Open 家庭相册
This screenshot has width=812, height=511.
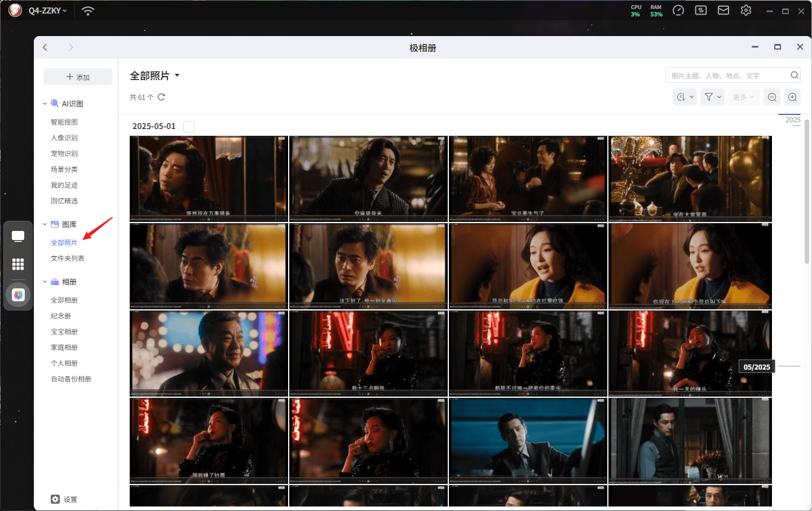pyautogui.click(x=64, y=347)
